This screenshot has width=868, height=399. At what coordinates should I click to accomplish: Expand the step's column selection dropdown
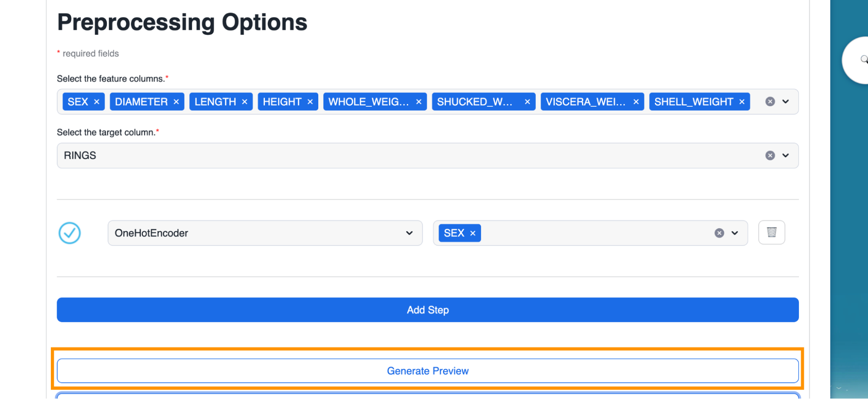735,233
